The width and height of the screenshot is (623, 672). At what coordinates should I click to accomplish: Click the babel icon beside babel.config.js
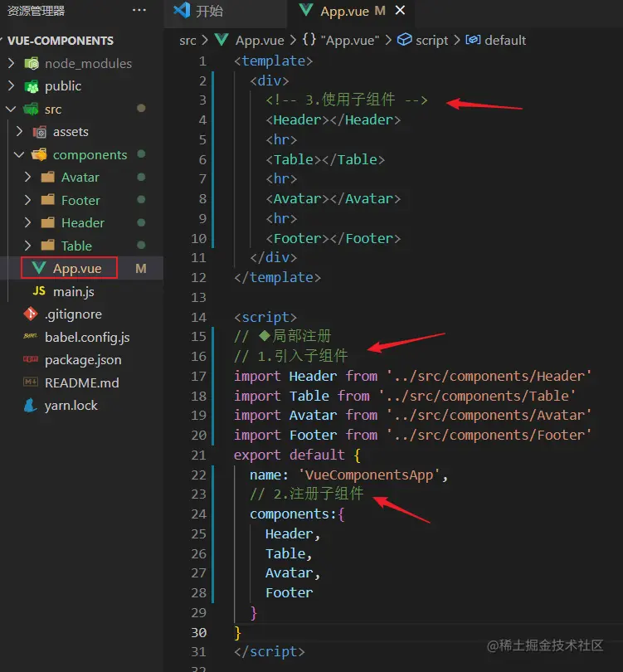31,336
